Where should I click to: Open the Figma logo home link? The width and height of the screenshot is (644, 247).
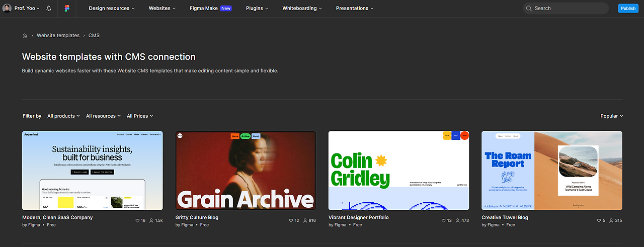click(67, 9)
